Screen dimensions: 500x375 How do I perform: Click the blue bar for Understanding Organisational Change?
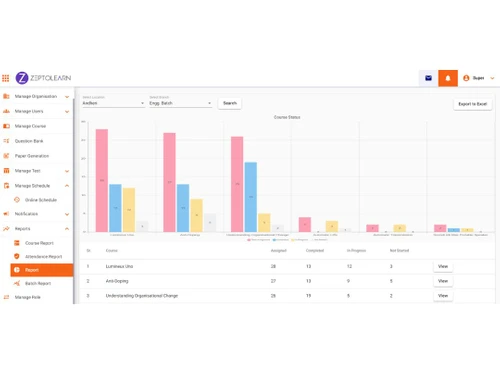pyautogui.click(x=251, y=197)
